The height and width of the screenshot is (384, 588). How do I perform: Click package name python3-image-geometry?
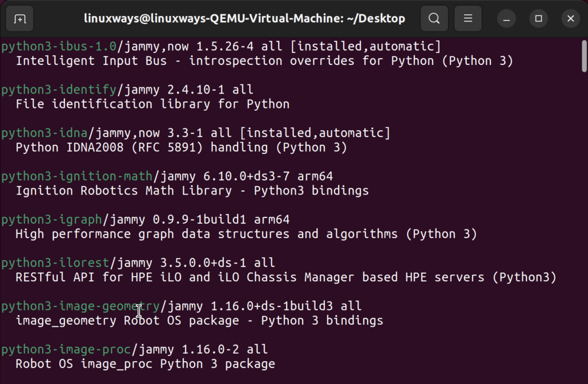click(80, 306)
